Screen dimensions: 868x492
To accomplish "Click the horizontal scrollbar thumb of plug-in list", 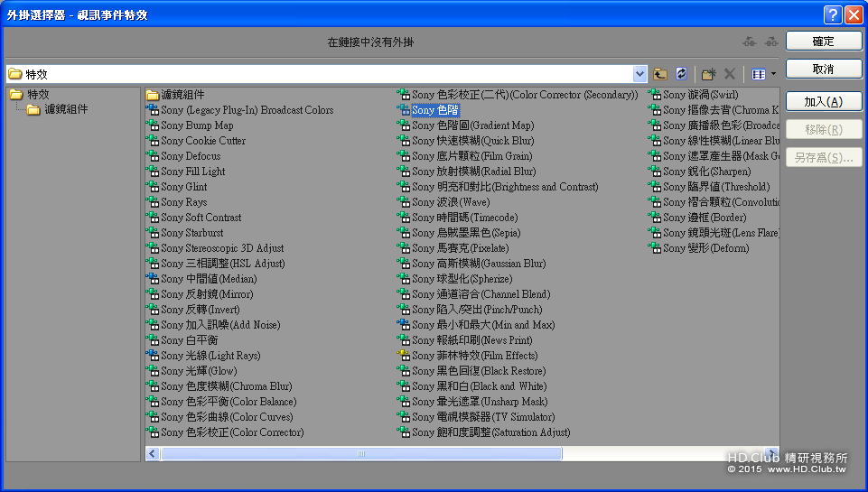I will [361, 454].
